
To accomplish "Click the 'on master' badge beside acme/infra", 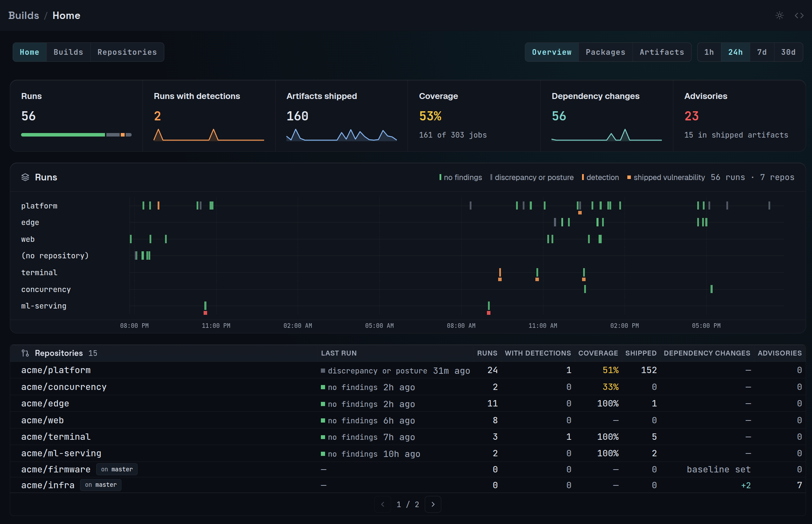I will pos(101,485).
